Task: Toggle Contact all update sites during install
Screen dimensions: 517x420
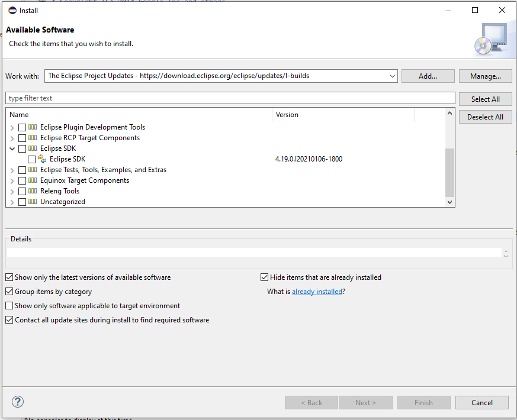Action: 9,320
